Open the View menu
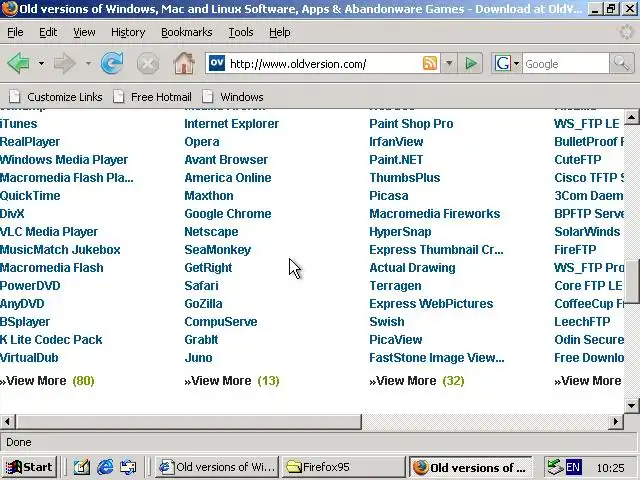This screenshot has height=480, width=640. click(x=84, y=32)
